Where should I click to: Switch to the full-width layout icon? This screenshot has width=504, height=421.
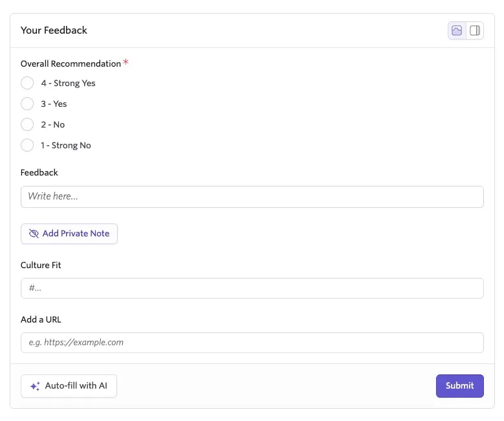[457, 30]
